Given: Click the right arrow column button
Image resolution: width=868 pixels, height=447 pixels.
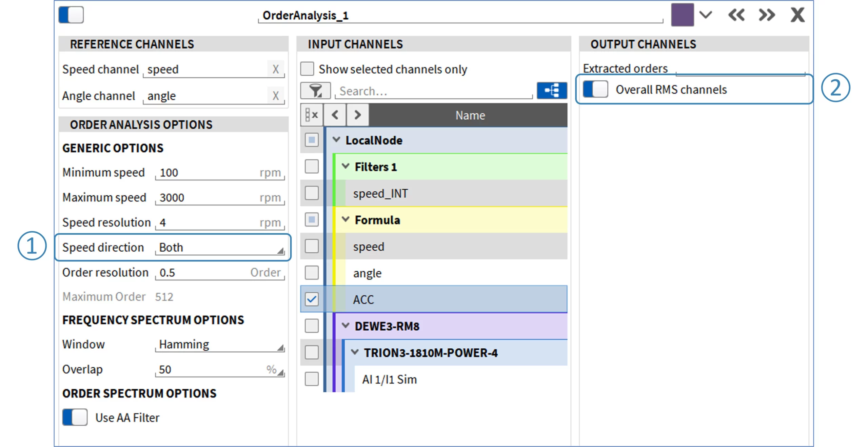Looking at the screenshot, I should (357, 115).
